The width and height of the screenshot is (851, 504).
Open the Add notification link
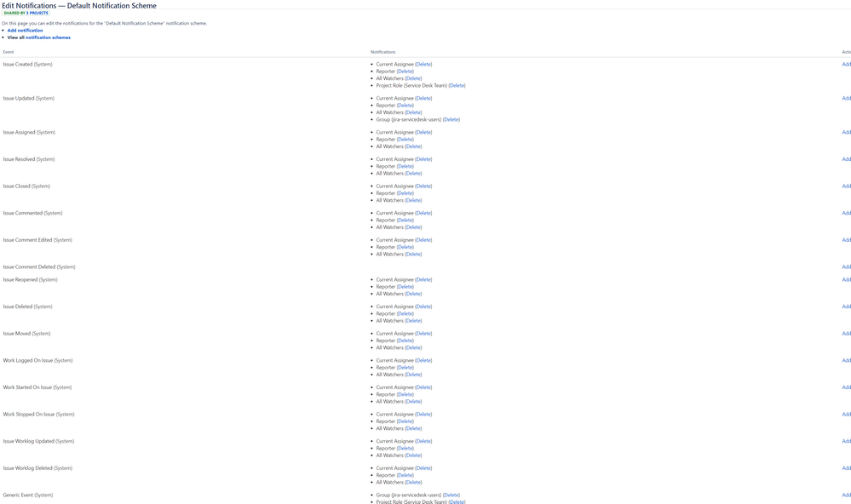pos(25,31)
